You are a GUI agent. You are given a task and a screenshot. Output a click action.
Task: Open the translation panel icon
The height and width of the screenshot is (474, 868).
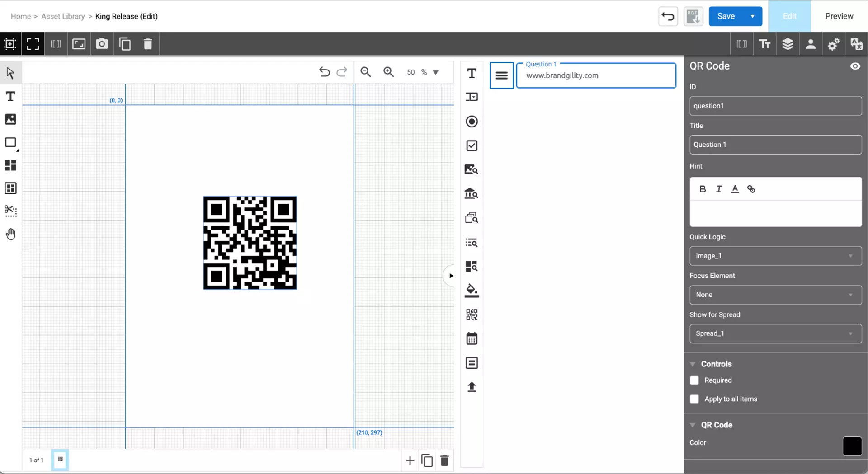tap(856, 44)
